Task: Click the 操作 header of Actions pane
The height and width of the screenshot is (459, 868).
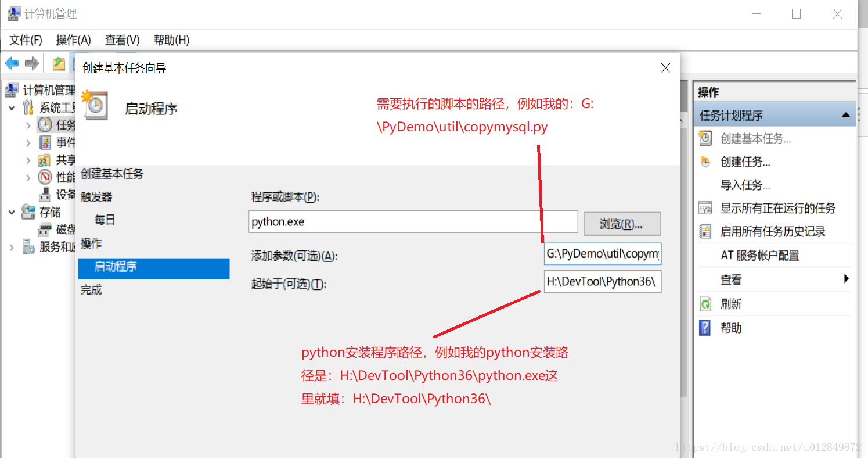Action: click(x=708, y=92)
